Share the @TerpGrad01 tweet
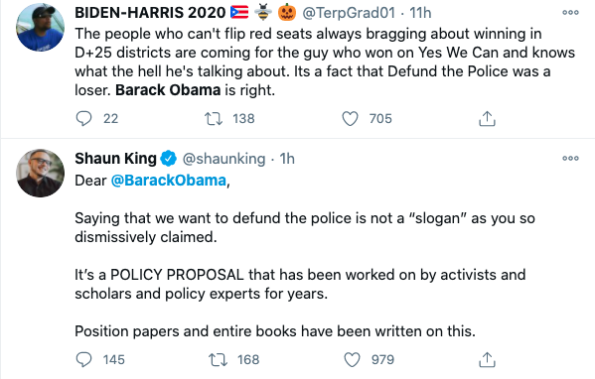This screenshot has width=595, height=379. [487, 118]
